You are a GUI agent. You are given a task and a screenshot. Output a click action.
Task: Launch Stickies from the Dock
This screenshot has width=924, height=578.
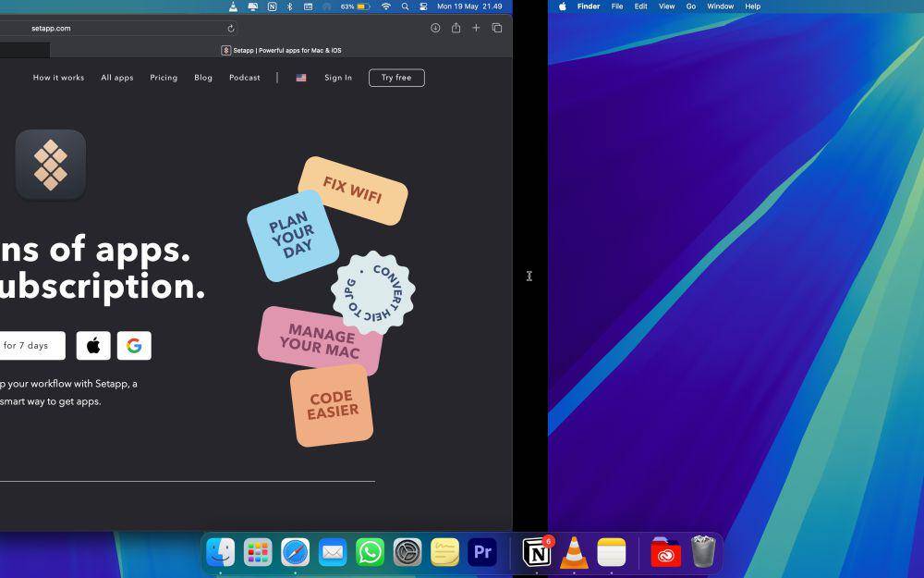(445, 552)
